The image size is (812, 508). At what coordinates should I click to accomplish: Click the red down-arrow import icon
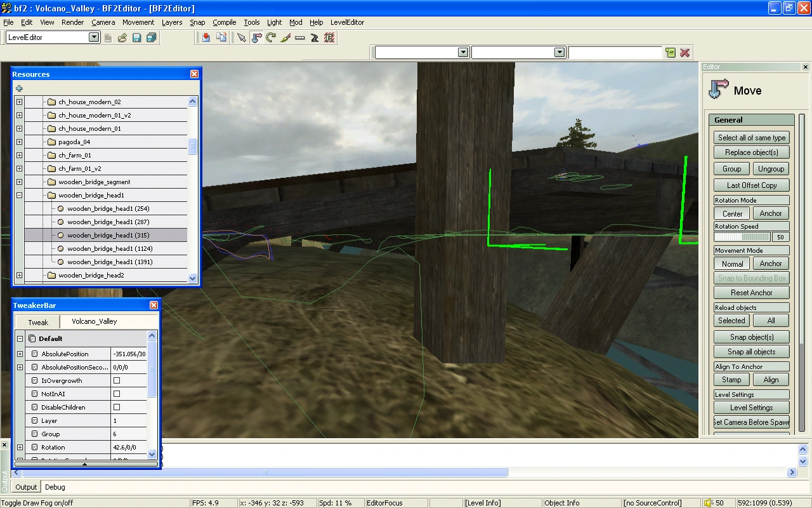pyautogui.click(x=206, y=38)
